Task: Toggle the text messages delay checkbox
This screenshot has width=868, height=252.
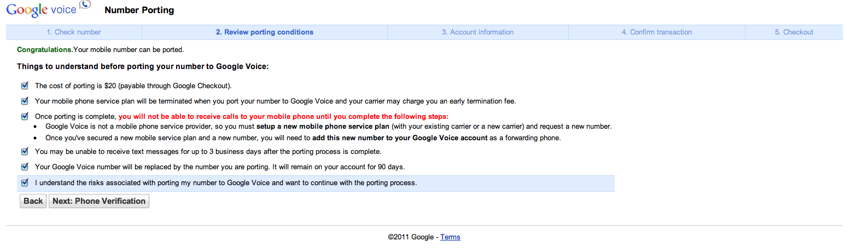Action: [x=25, y=151]
